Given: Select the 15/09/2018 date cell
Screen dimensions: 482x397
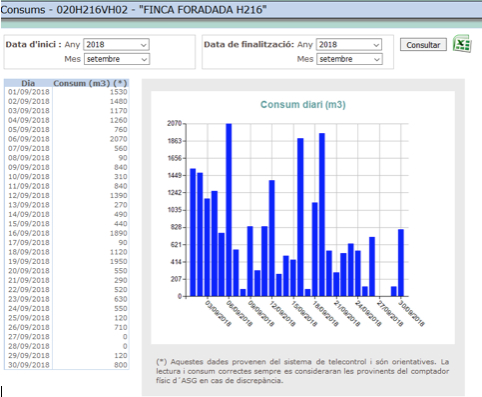Looking at the screenshot, I should [29, 224].
